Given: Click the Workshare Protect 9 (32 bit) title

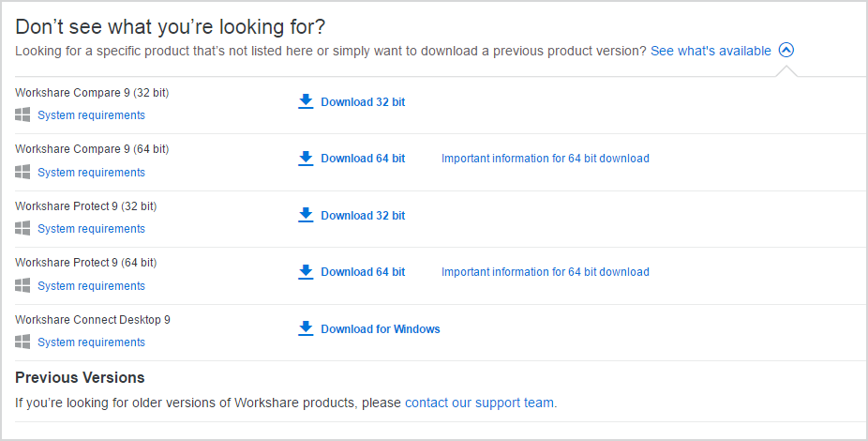Looking at the screenshot, I should click(x=86, y=206).
